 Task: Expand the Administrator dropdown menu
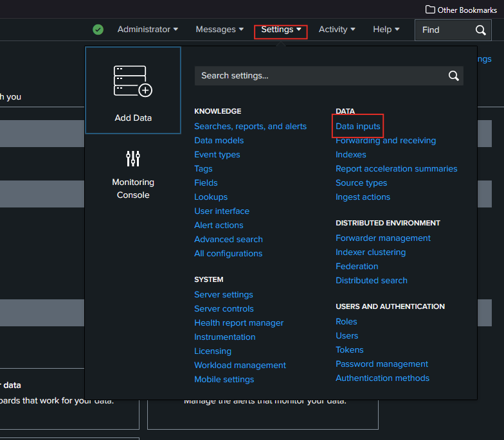coord(148,30)
